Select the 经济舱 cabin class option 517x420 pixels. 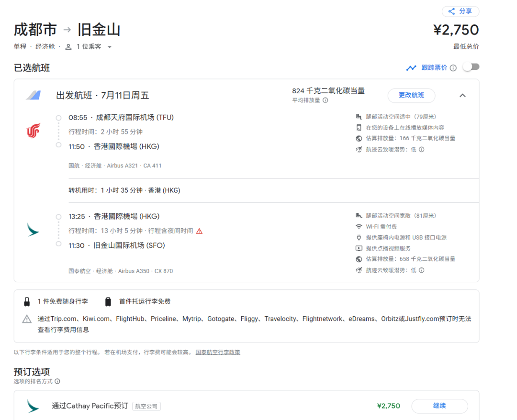45,47
